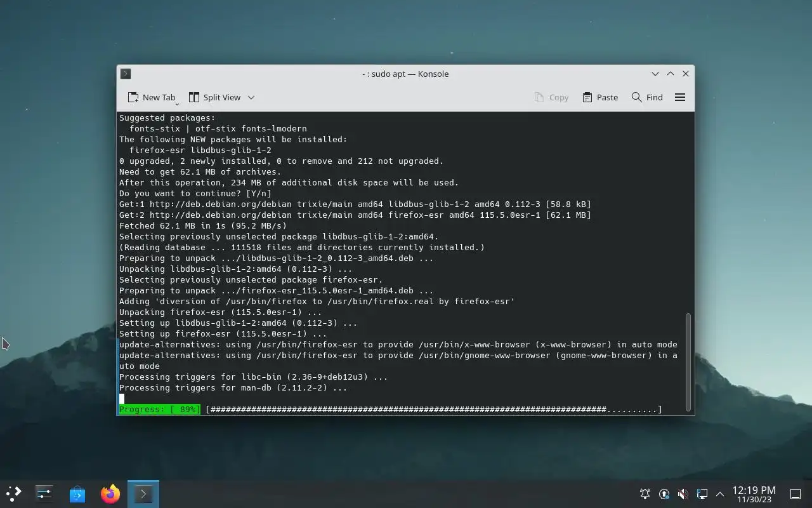Image resolution: width=812 pixels, height=508 pixels.
Task: Launch Firefox from the taskbar
Action: [110, 493]
